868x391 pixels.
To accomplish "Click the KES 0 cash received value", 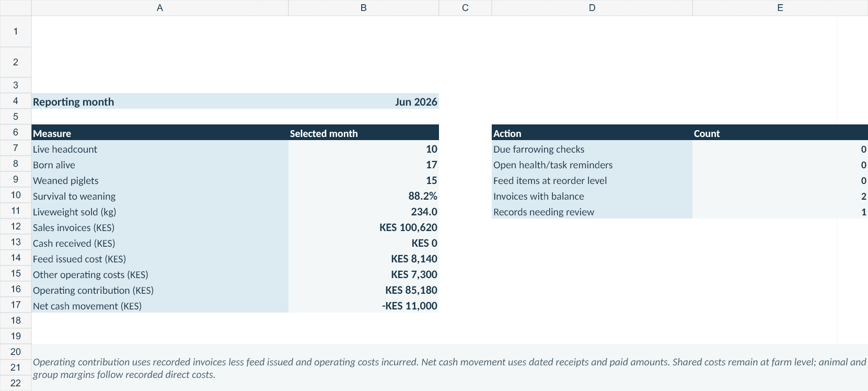I will coord(364,242).
